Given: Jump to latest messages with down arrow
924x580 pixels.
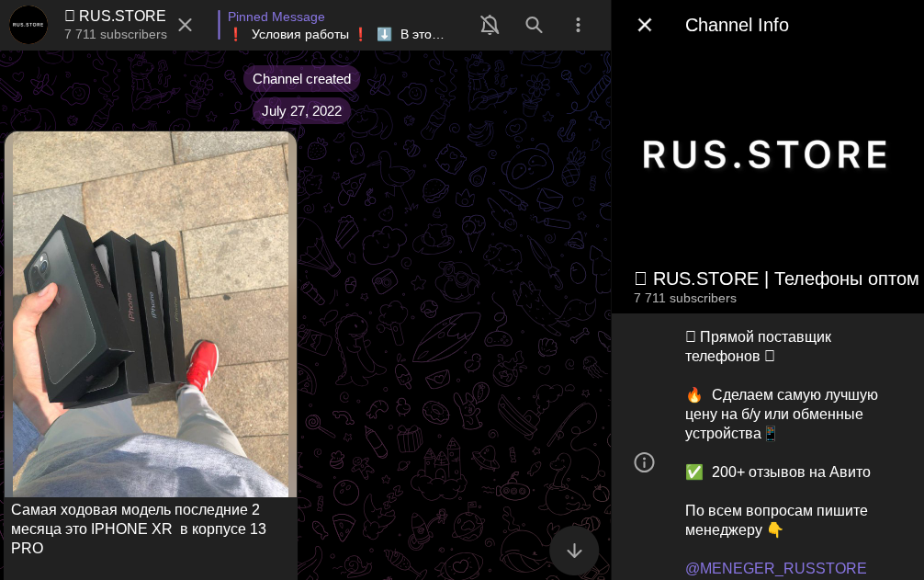Looking at the screenshot, I should [x=574, y=551].
